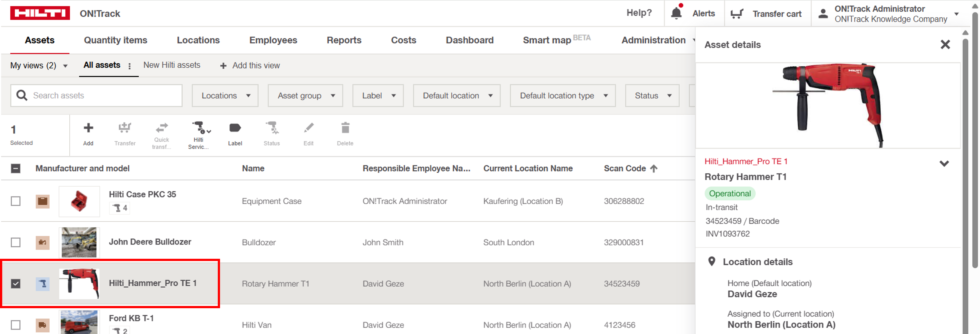Open the Quantity items tab
The height and width of the screenshot is (334, 980).
click(x=116, y=40)
